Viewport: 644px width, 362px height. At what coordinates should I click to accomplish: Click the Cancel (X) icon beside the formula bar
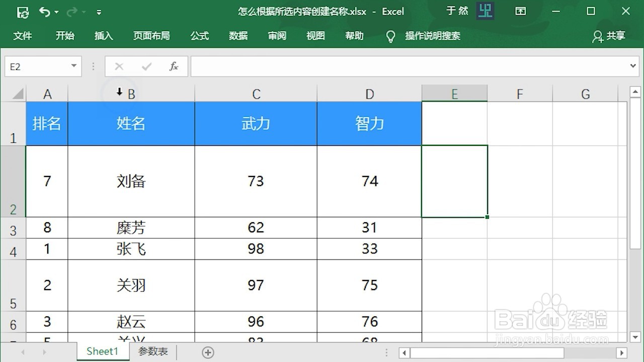tap(119, 66)
